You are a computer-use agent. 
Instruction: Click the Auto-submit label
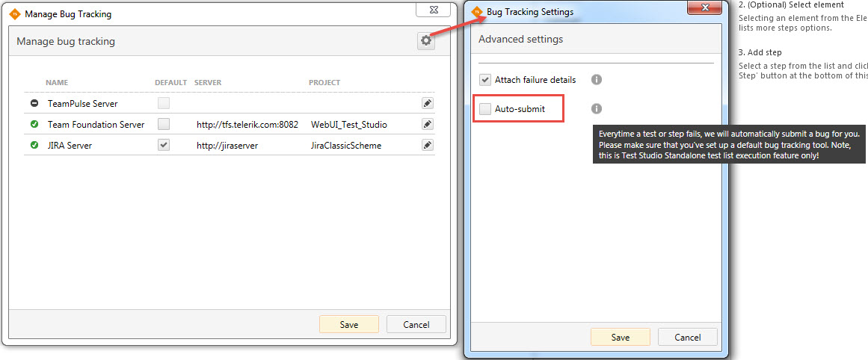coord(520,109)
